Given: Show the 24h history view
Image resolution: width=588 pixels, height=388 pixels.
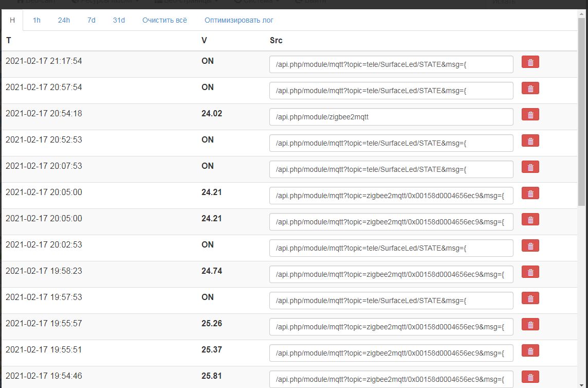Looking at the screenshot, I should (x=64, y=21).
